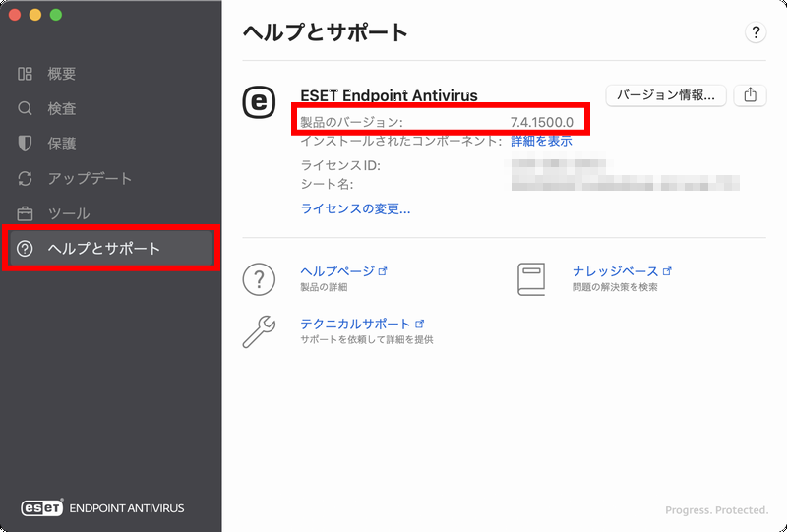Click the 製品の詳細 subtitle text

click(x=324, y=287)
